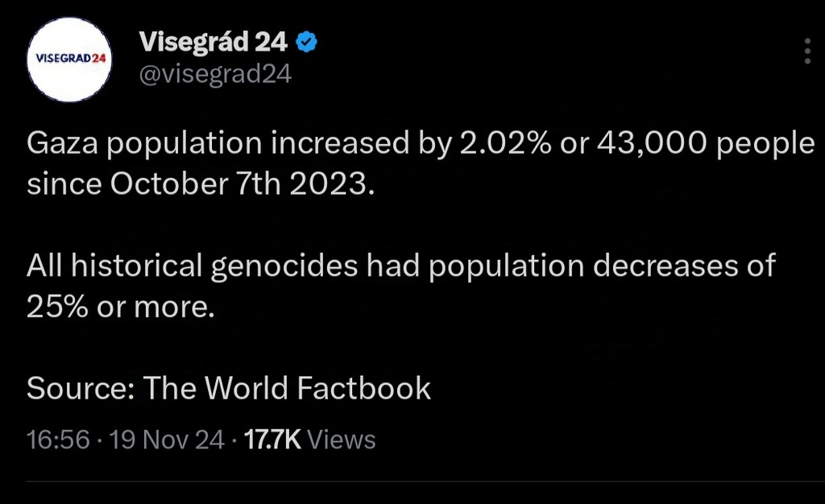Click the All historical sentence start
Screen dimensions: 825x504
(x=114, y=265)
